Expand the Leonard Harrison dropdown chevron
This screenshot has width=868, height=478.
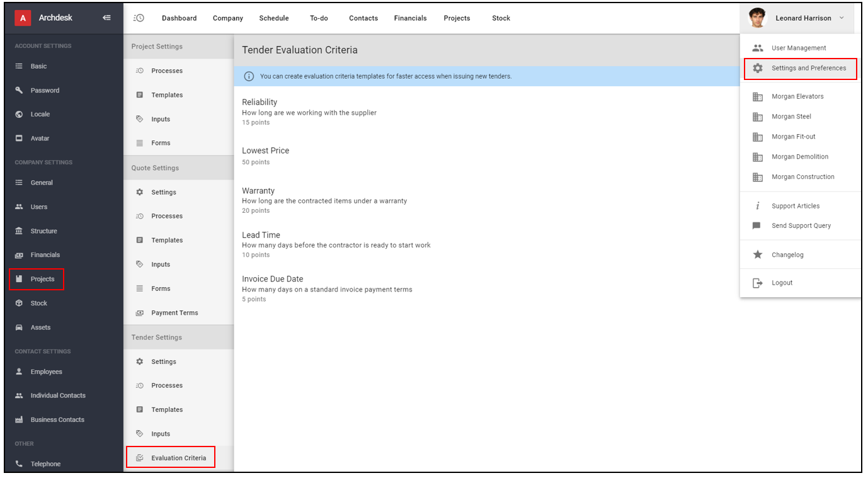pos(841,18)
